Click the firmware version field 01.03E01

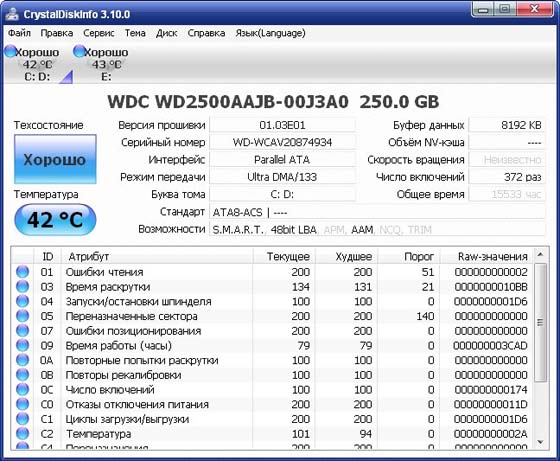[x=282, y=125]
